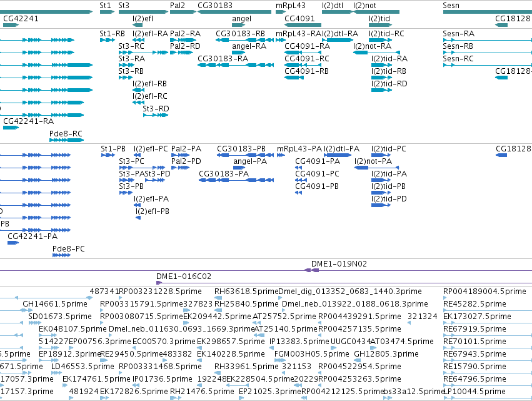Click the DME1-016C02 BAC label

point(184,277)
